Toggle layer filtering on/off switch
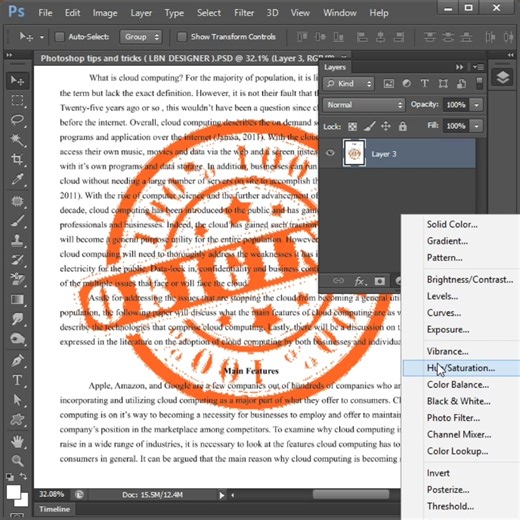This screenshot has height=520, width=520. pos(479,83)
